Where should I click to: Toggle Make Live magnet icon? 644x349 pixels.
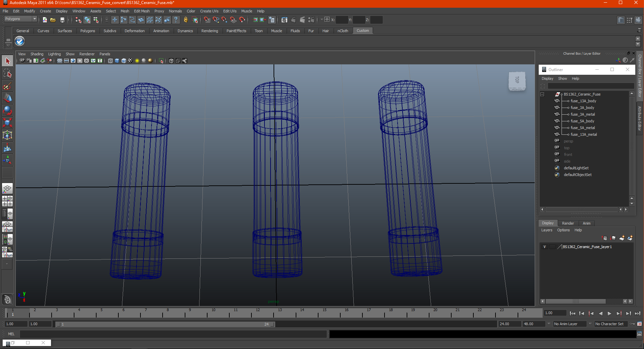click(x=242, y=20)
